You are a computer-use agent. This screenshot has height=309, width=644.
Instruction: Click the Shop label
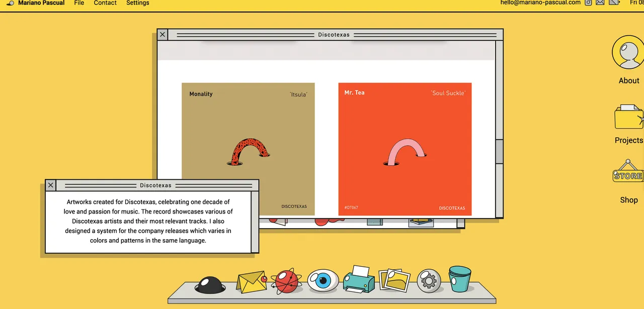[629, 200]
